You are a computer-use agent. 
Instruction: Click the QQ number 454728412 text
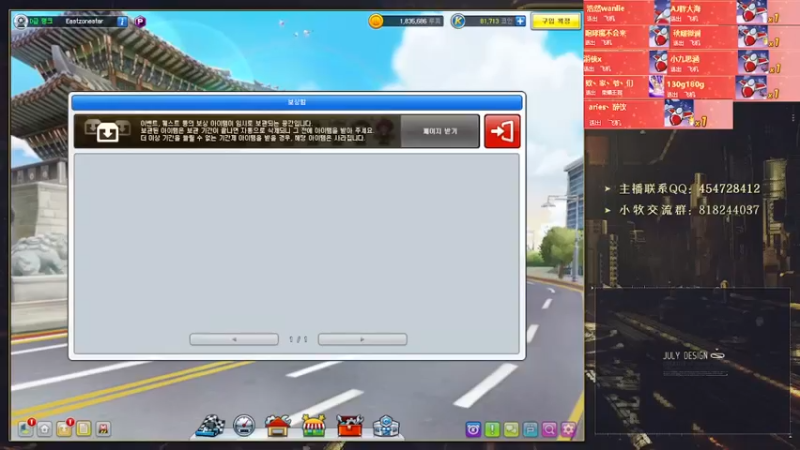tap(729, 189)
